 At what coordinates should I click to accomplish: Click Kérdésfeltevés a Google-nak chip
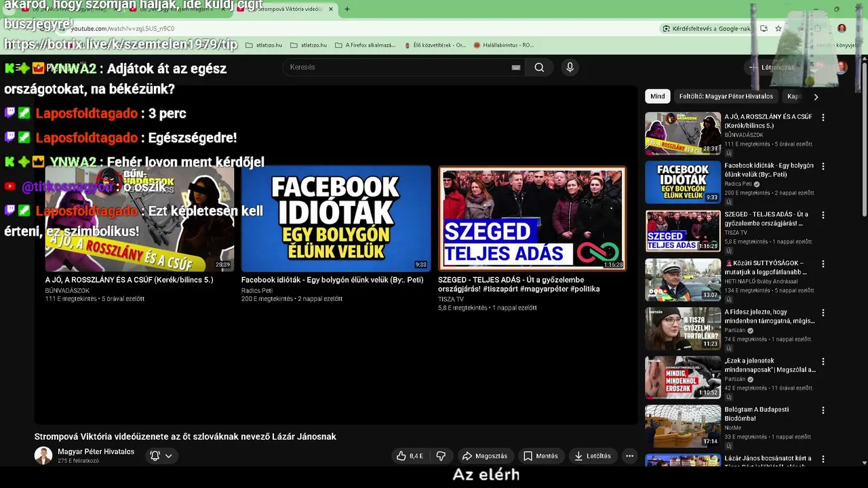(x=707, y=28)
